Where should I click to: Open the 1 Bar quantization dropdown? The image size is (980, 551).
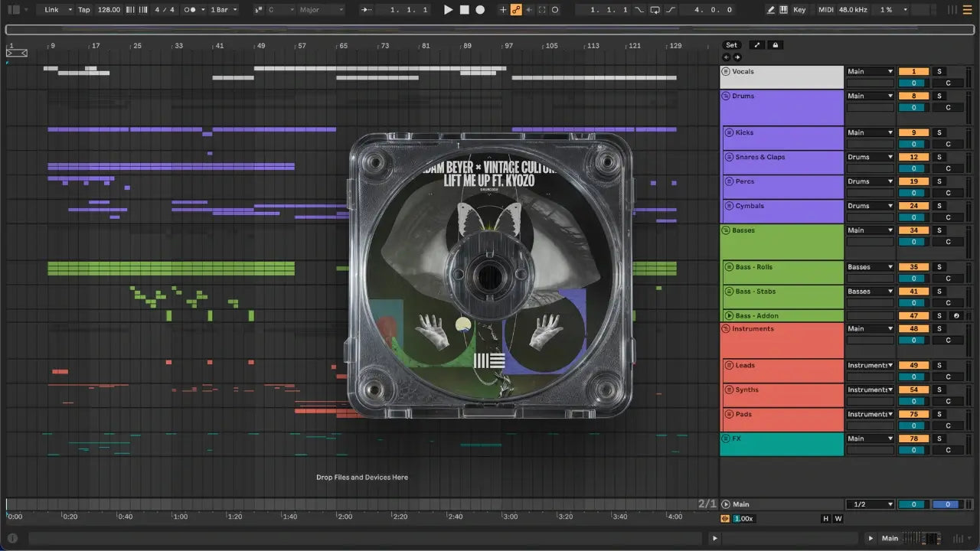click(x=224, y=10)
